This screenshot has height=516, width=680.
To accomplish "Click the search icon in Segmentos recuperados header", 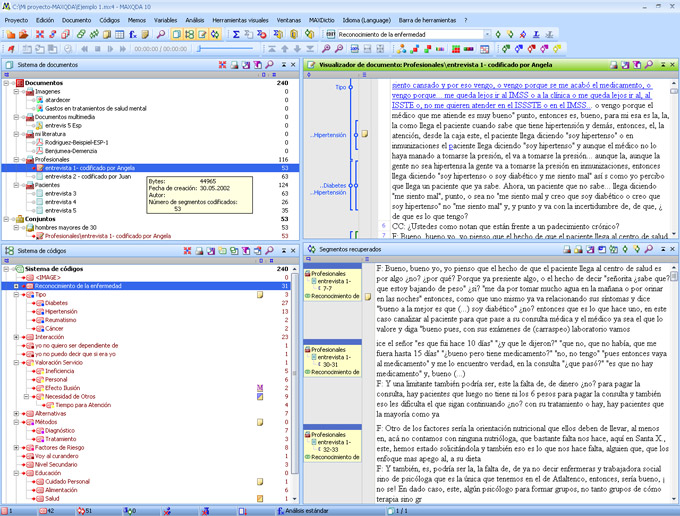I will [648, 249].
